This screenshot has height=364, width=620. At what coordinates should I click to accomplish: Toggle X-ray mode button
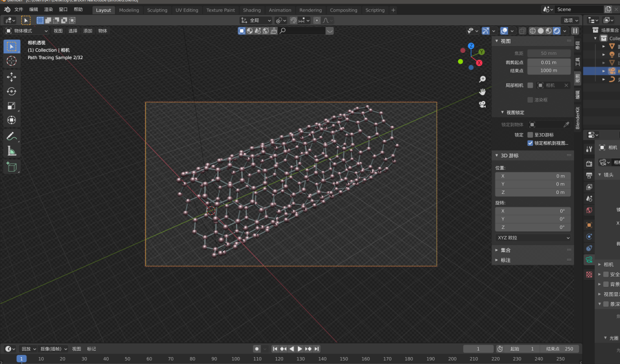(x=522, y=31)
